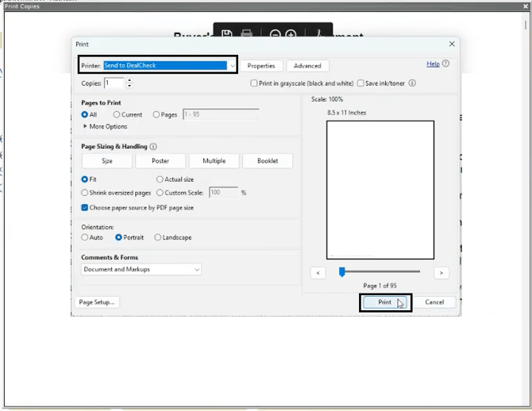Select the All pages radio button
The width and height of the screenshot is (532, 411).
[84, 114]
